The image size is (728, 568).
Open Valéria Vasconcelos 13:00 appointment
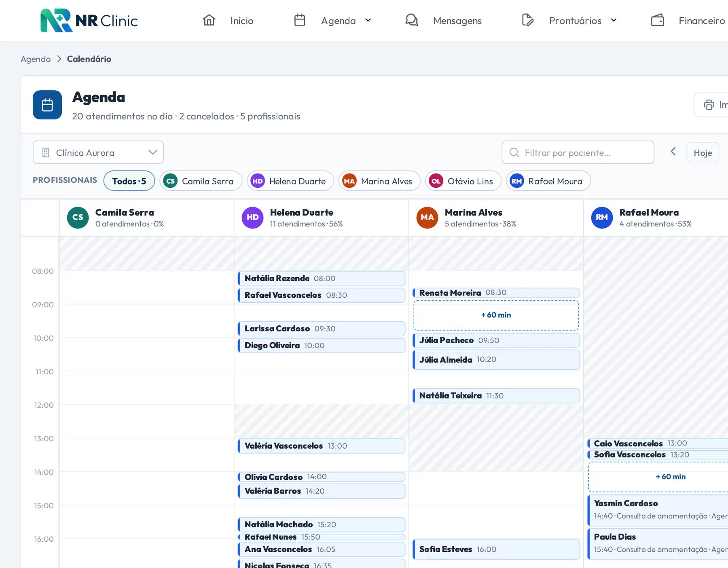(322, 446)
